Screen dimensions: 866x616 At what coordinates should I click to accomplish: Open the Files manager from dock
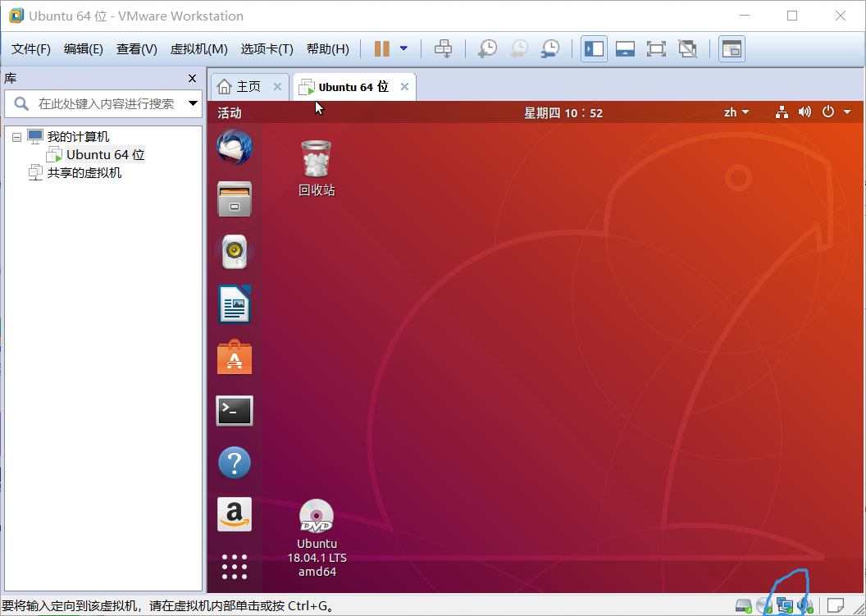(x=235, y=198)
